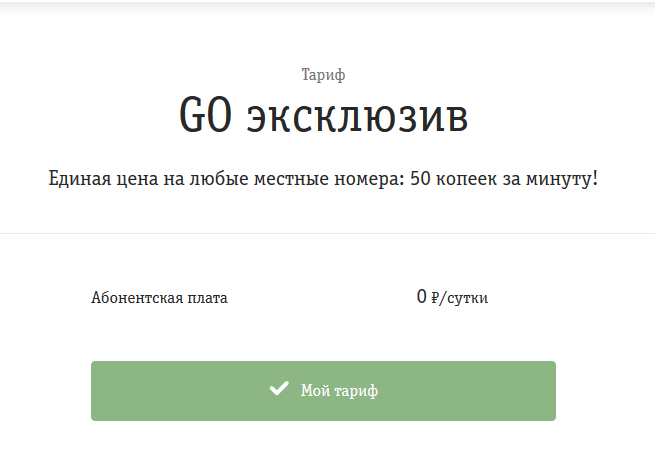
Task: Click the shadow strip at page top
Action: click(328, 6)
